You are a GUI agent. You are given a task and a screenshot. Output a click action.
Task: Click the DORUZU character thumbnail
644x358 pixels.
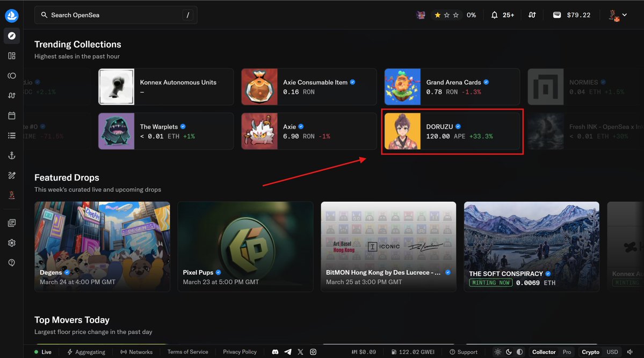(x=402, y=131)
